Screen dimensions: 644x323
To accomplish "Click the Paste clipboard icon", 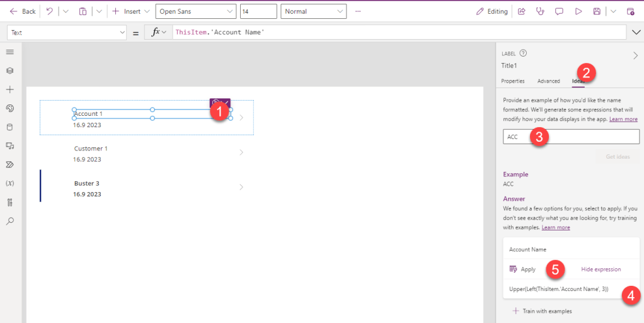I will pos(83,11).
